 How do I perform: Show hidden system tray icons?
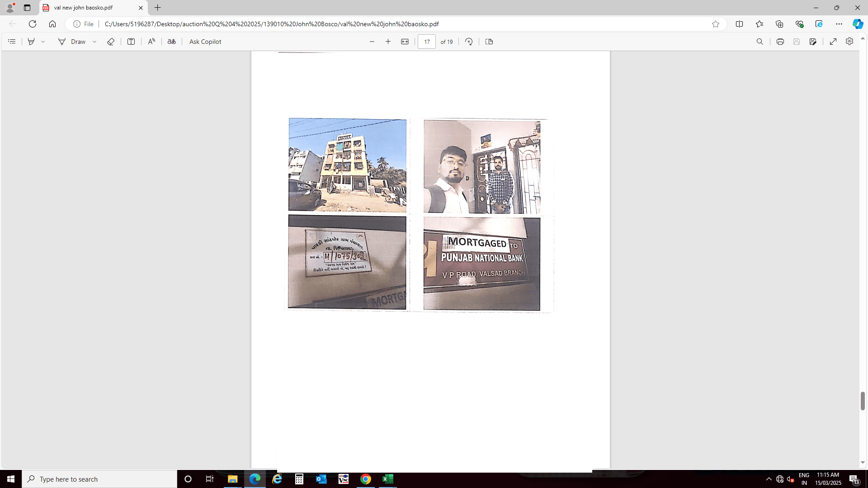click(x=769, y=479)
